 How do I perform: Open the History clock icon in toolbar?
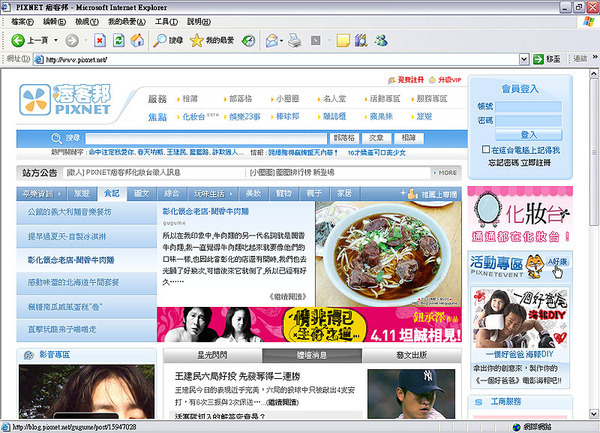[248, 40]
